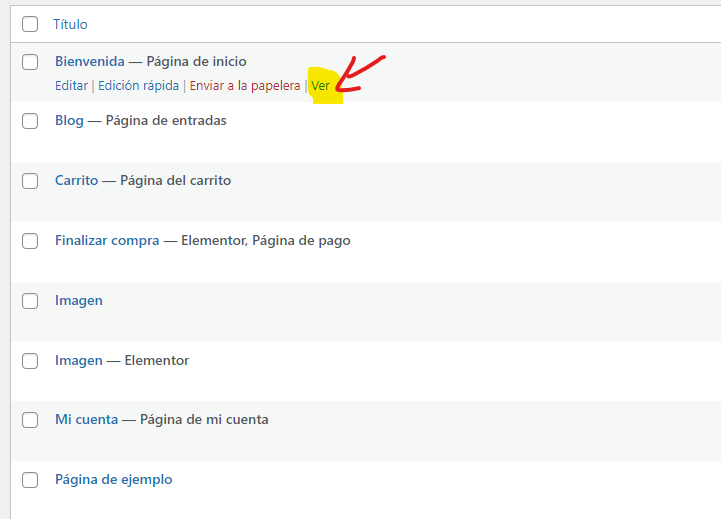Viewport: 721px width, 519px height.
Task: Click the 'Página de inicio' status text
Action: point(196,62)
